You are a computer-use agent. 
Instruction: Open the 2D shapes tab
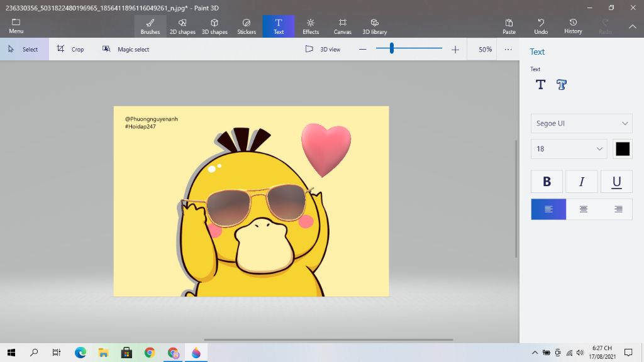(182, 26)
